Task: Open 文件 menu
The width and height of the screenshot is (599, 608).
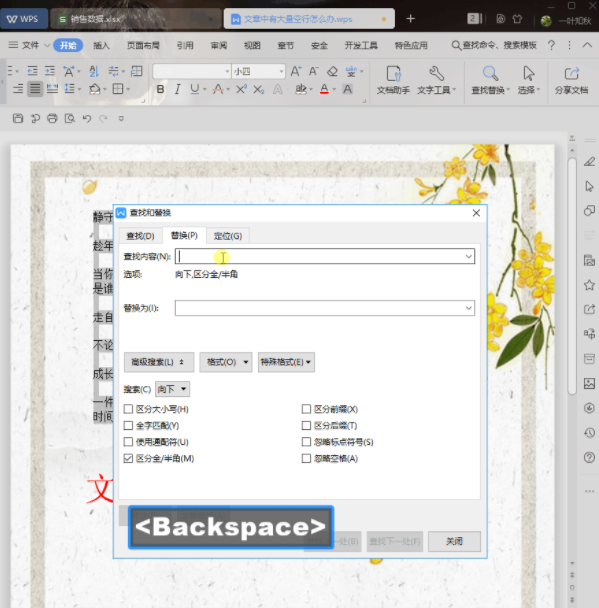Action: 30,45
